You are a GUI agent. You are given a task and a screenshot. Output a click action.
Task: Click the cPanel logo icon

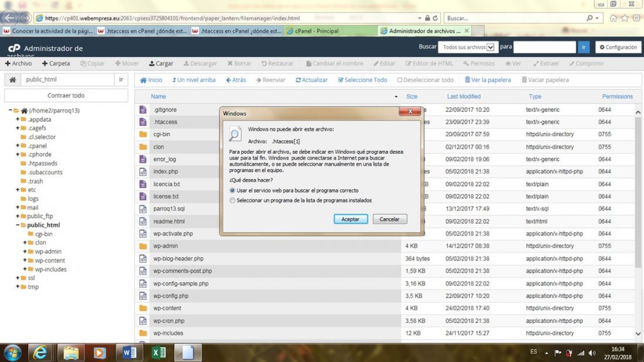(x=14, y=49)
